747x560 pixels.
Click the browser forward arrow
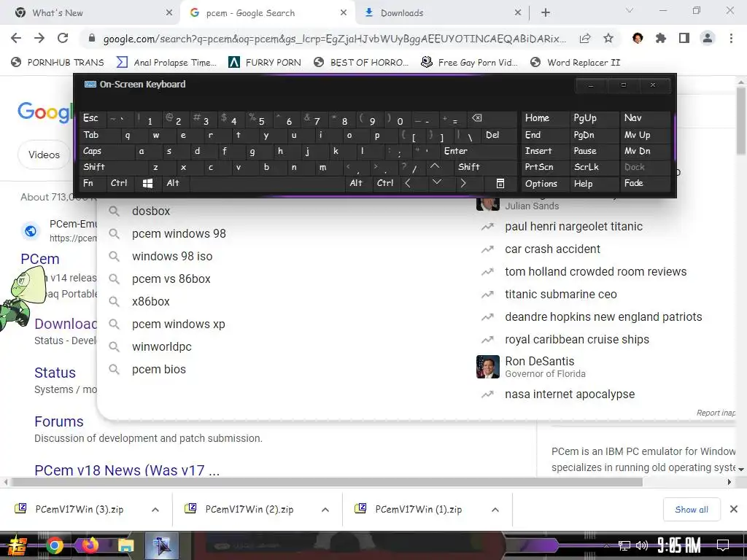(39, 38)
